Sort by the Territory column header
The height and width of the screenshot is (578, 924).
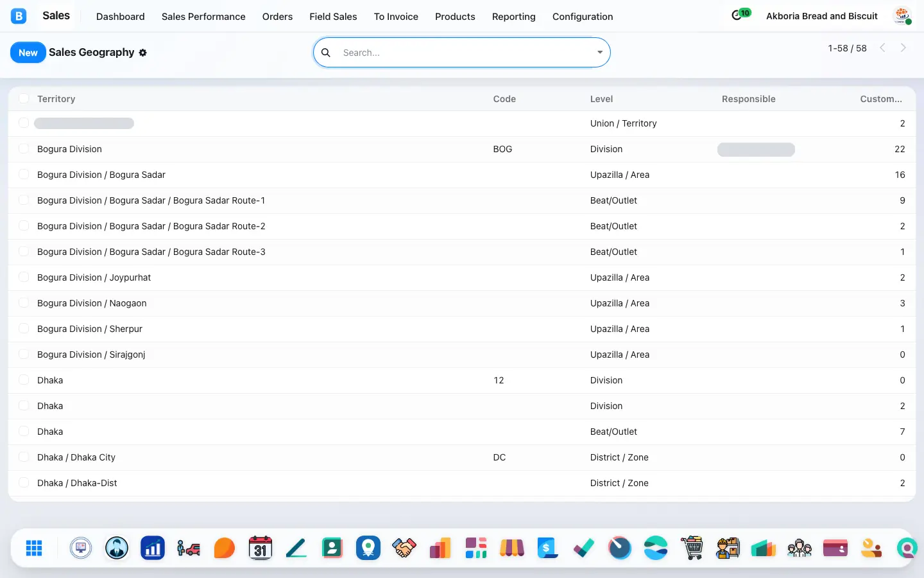point(56,99)
